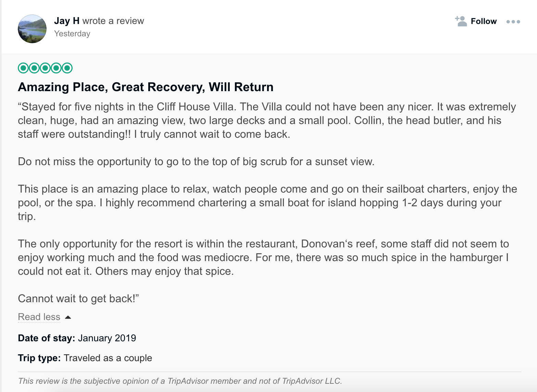
Task: Open the three-dot more options menu
Action: coord(513,22)
